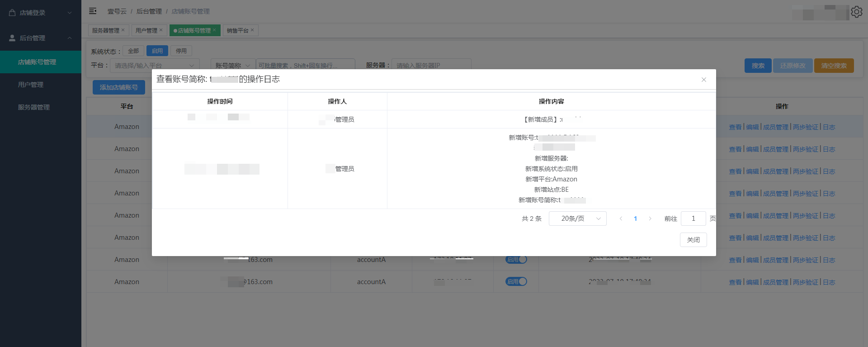Open the 平台 platform dropdown
868x347 pixels.
tap(155, 65)
